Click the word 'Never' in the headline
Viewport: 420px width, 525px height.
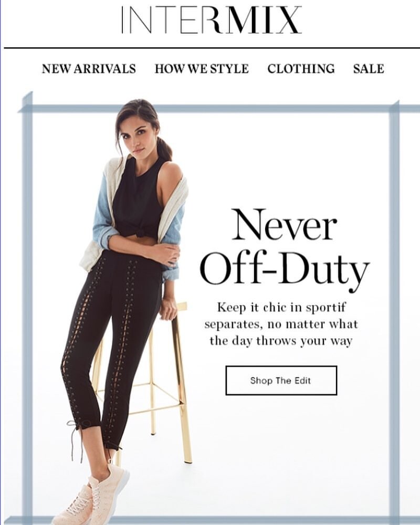click(285, 224)
